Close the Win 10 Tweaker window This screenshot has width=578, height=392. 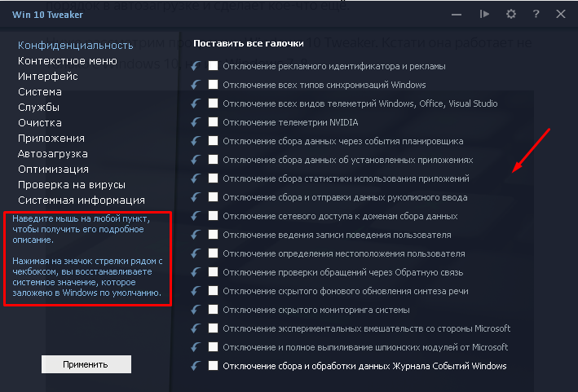tap(561, 14)
